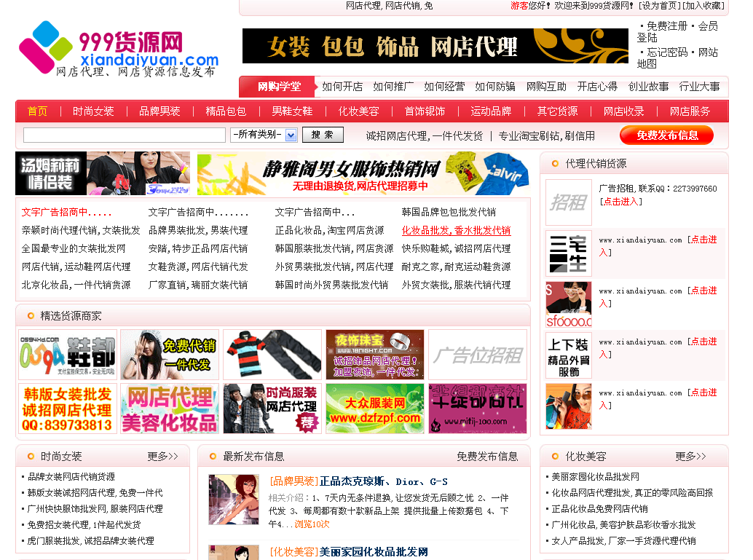Open the 女装 包包 饰品 网店代理 banner

[x=435, y=46]
